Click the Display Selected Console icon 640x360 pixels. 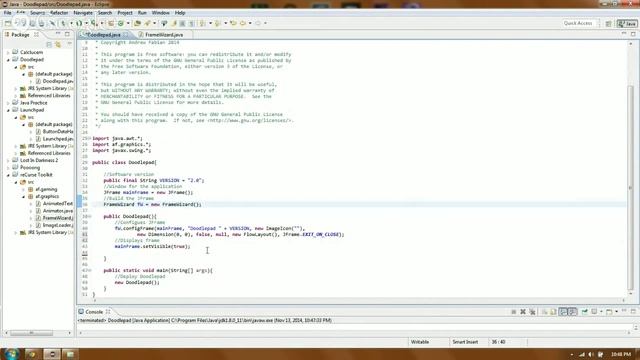pyautogui.click(x=594, y=312)
